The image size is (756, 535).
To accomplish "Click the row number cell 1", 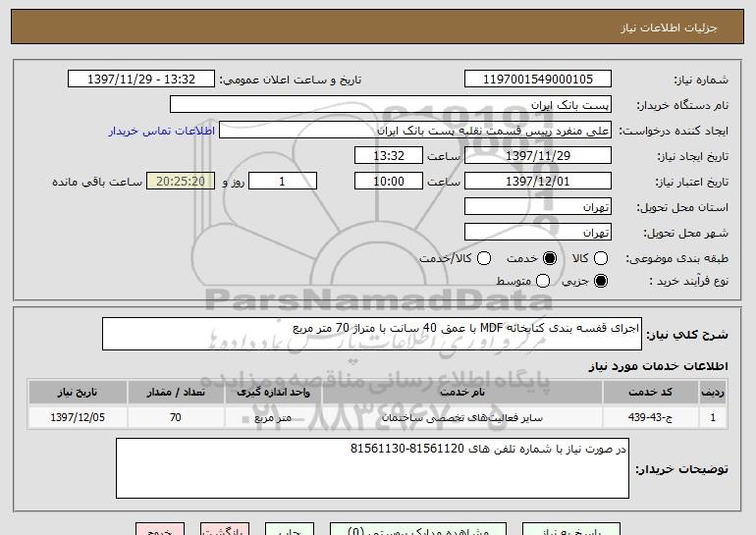I will click(x=713, y=417).
